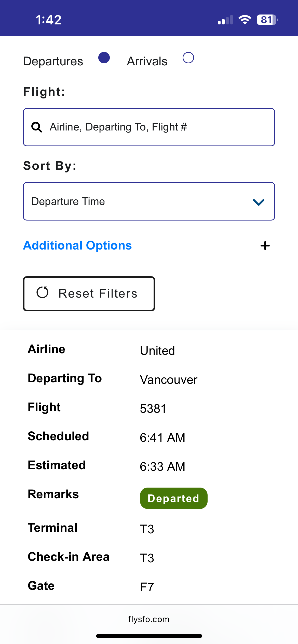Tap the circular reset arrow icon

(x=43, y=292)
